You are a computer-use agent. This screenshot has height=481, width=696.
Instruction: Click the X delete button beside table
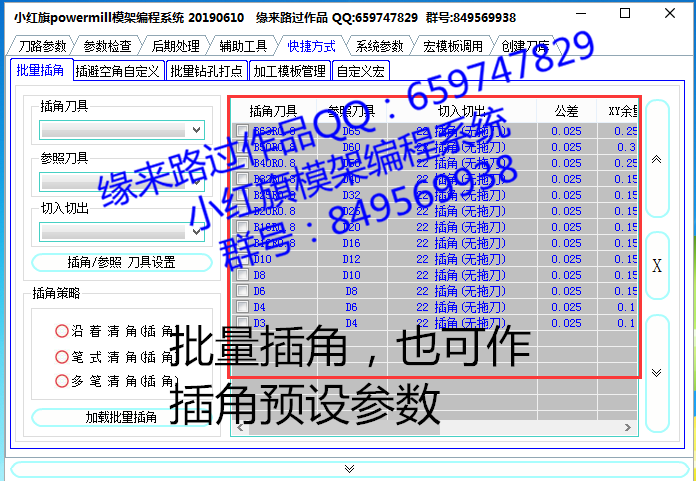[x=657, y=266]
